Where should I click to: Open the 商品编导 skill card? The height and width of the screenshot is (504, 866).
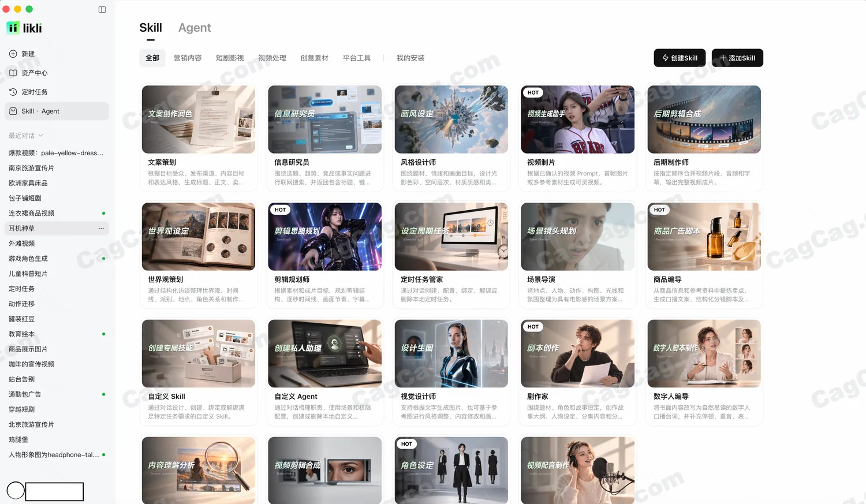[704, 255]
